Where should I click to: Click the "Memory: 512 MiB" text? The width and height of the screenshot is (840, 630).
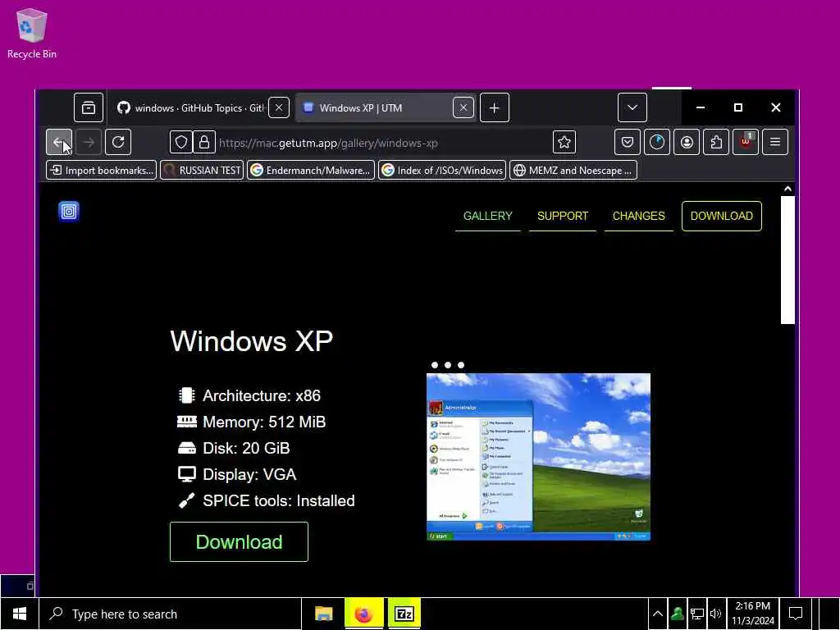tap(264, 422)
